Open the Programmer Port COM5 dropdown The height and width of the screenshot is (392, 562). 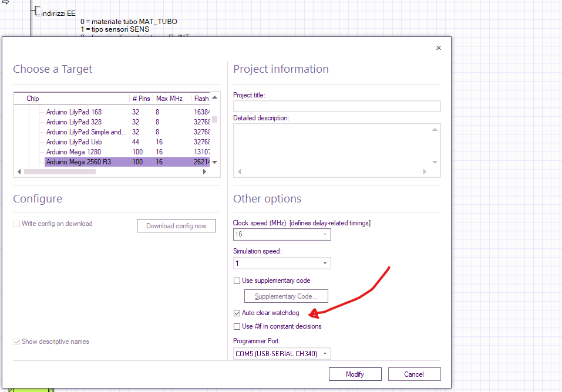pos(282,354)
